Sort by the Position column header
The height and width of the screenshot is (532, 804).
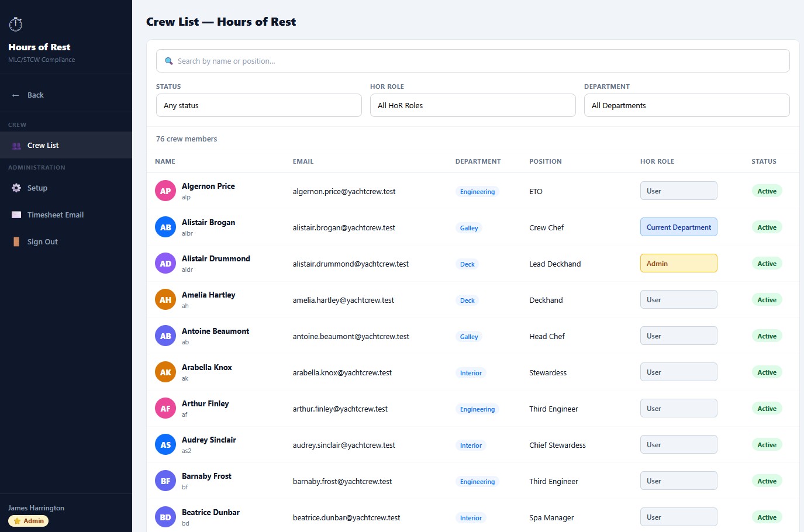pyautogui.click(x=546, y=161)
